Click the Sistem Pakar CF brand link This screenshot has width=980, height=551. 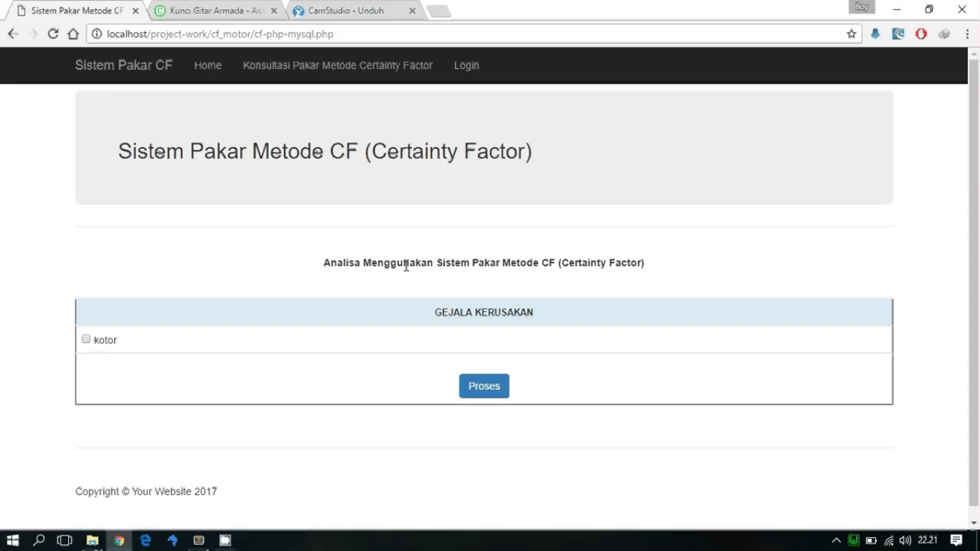point(123,65)
